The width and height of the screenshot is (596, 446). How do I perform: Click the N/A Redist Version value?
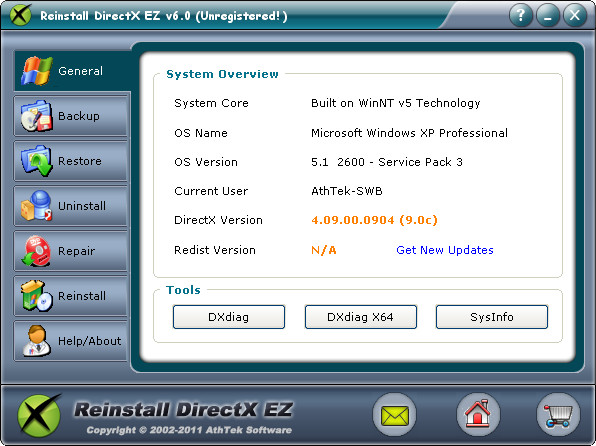[324, 250]
